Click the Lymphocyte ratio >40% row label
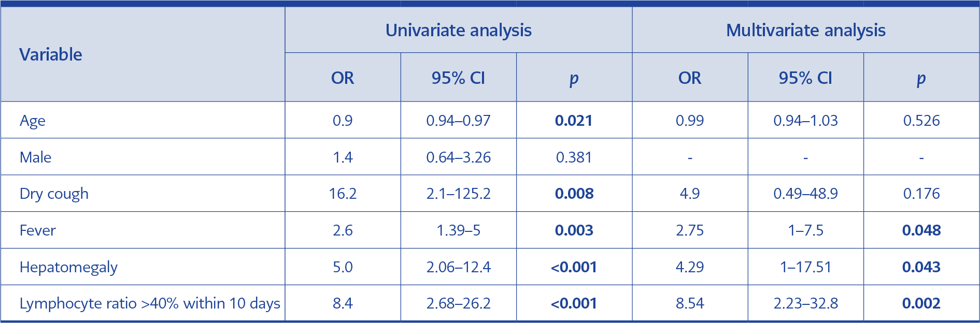The image size is (980, 323). [150, 303]
